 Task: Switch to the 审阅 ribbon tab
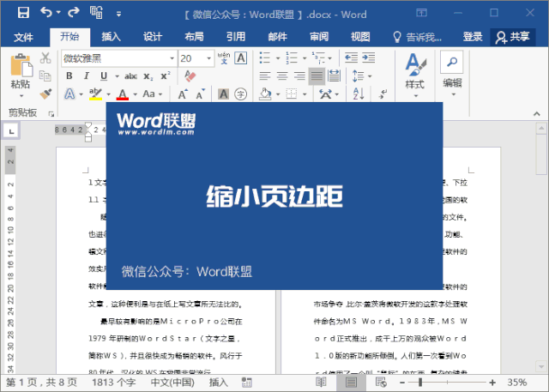point(319,37)
